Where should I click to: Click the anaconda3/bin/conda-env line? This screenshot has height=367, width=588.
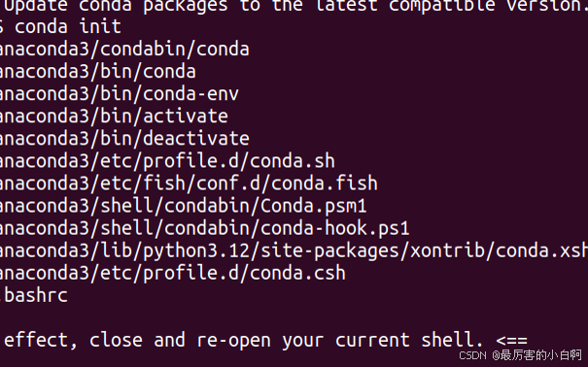(x=120, y=94)
